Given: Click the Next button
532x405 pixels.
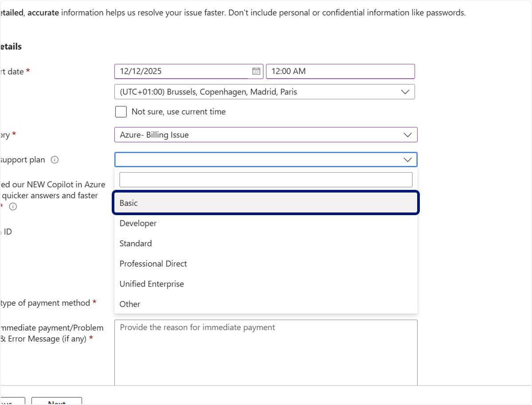Looking at the screenshot, I should (x=57, y=401).
